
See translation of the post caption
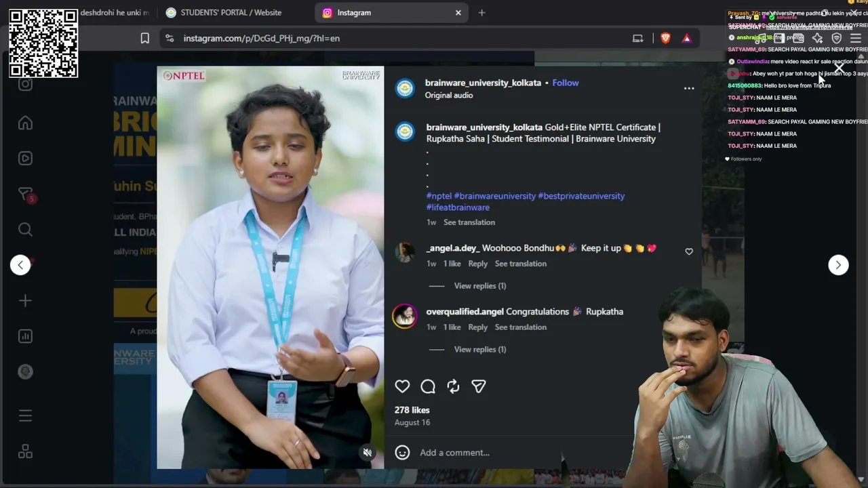(469, 222)
